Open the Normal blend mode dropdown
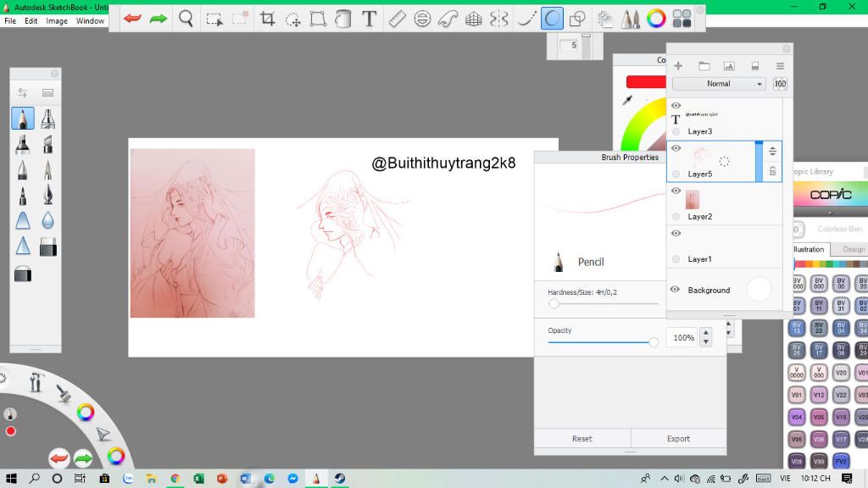The image size is (868, 488). (719, 84)
